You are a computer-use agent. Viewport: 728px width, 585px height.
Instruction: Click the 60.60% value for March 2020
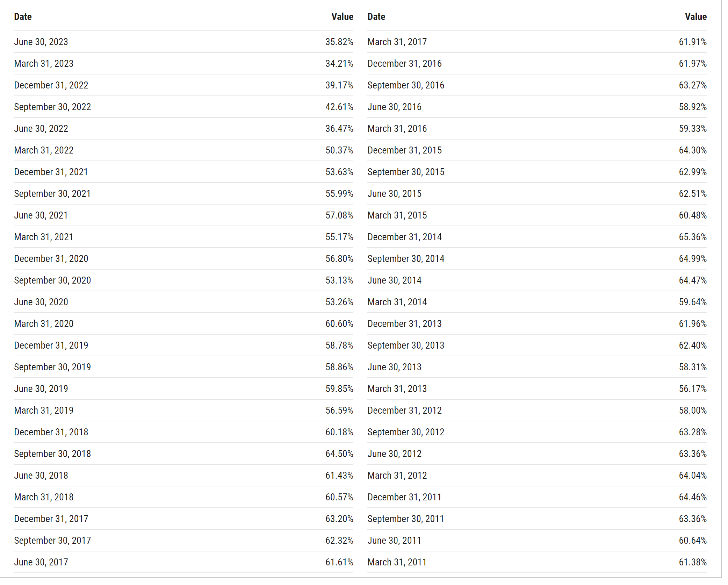(x=339, y=324)
